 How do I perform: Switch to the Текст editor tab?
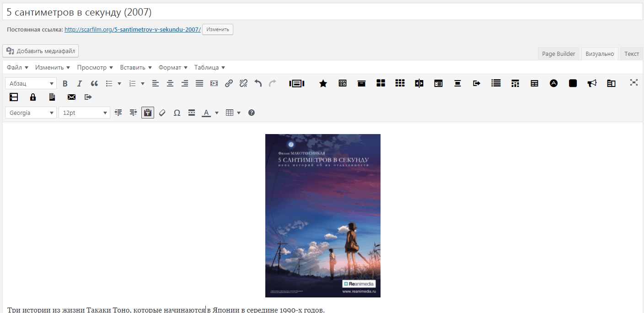click(632, 54)
